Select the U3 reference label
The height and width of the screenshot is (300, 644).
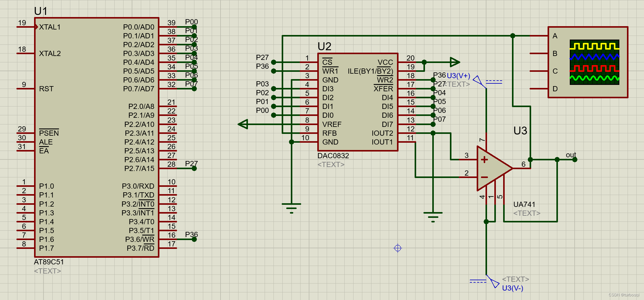(520, 131)
